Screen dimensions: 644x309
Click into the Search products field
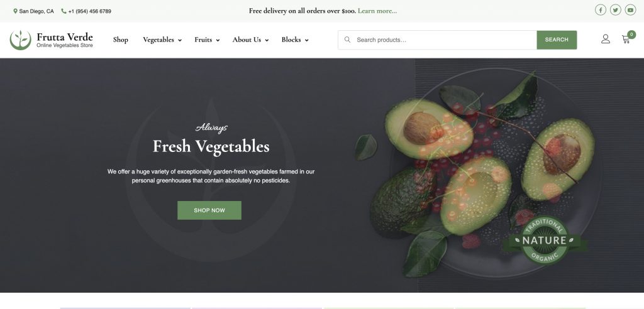coord(443,40)
